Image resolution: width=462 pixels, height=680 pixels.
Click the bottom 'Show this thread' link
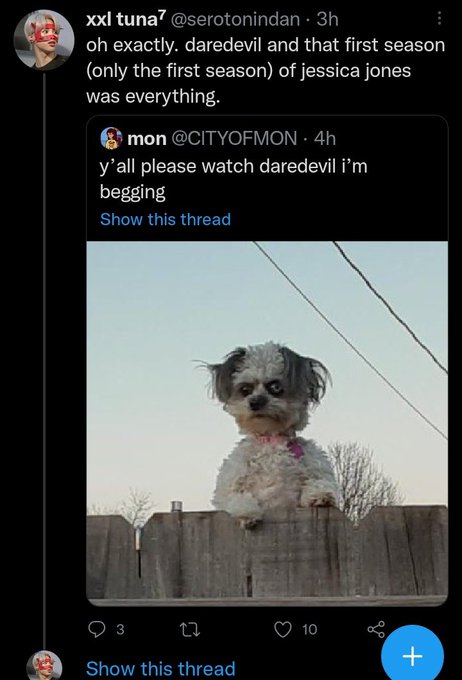click(161, 668)
